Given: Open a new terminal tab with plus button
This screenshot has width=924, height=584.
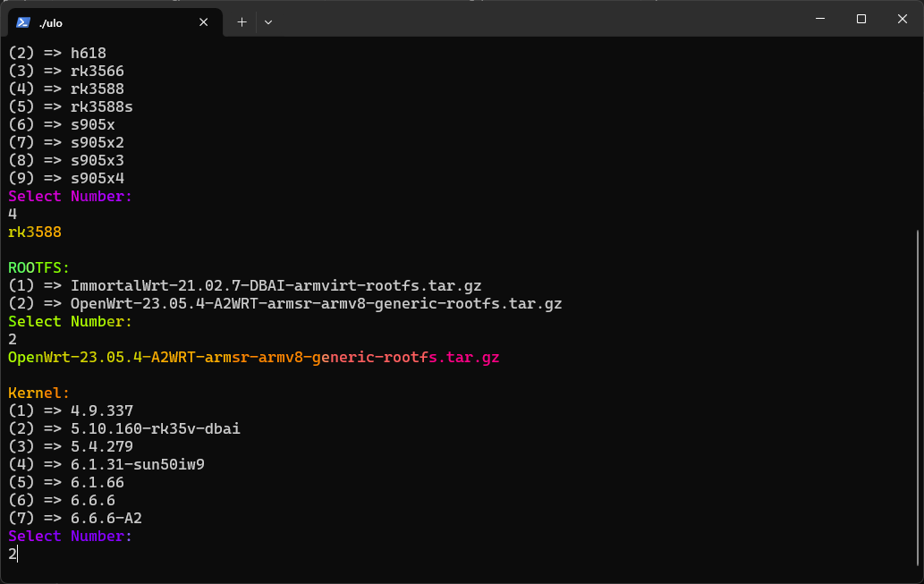Looking at the screenshot, I should coord(242,22).
